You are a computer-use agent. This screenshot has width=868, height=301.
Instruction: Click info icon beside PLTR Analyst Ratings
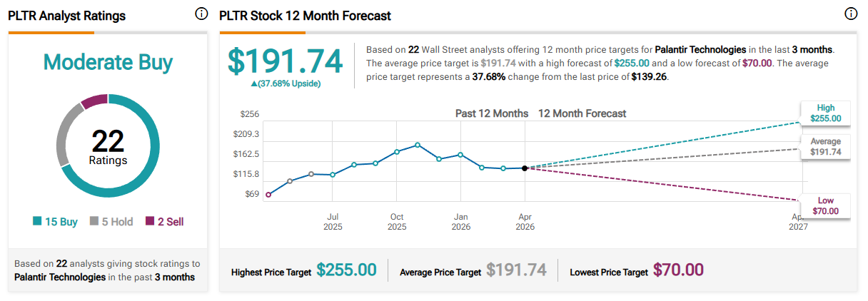click(201, 14)
